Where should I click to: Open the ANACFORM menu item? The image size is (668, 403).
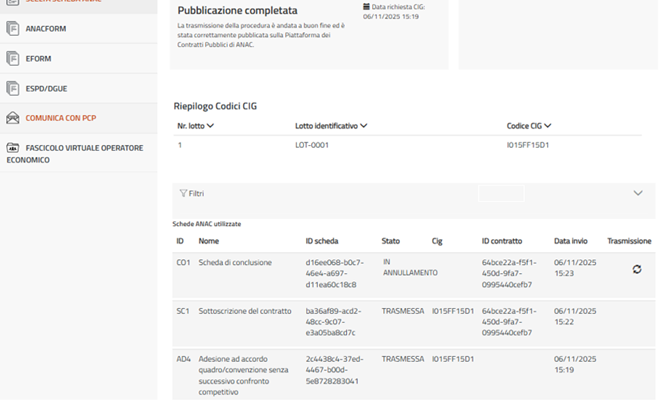(x=45, y=30)
